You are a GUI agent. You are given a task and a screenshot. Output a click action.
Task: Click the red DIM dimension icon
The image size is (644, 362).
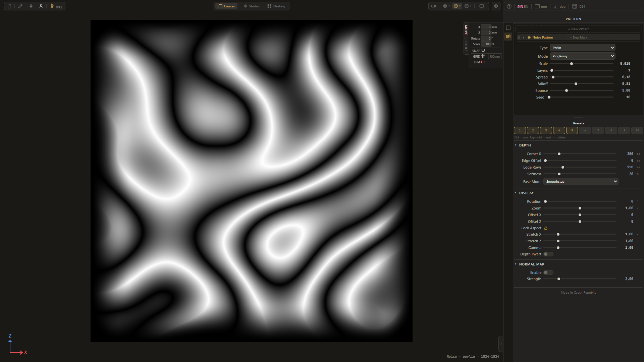click(x=483, y=62)
